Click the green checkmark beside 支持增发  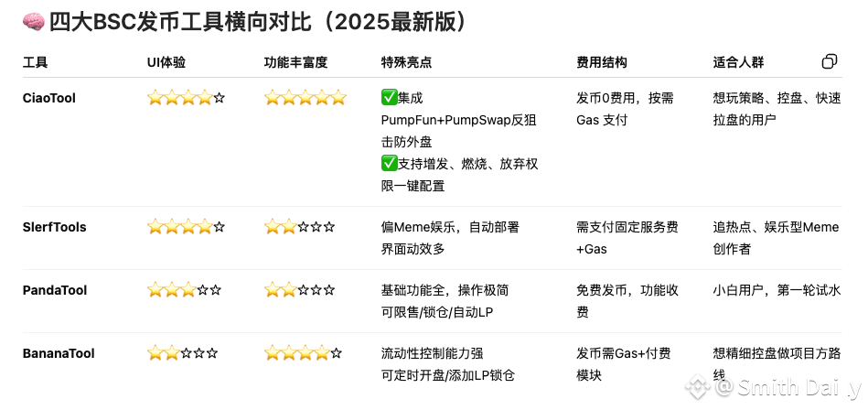389,164
